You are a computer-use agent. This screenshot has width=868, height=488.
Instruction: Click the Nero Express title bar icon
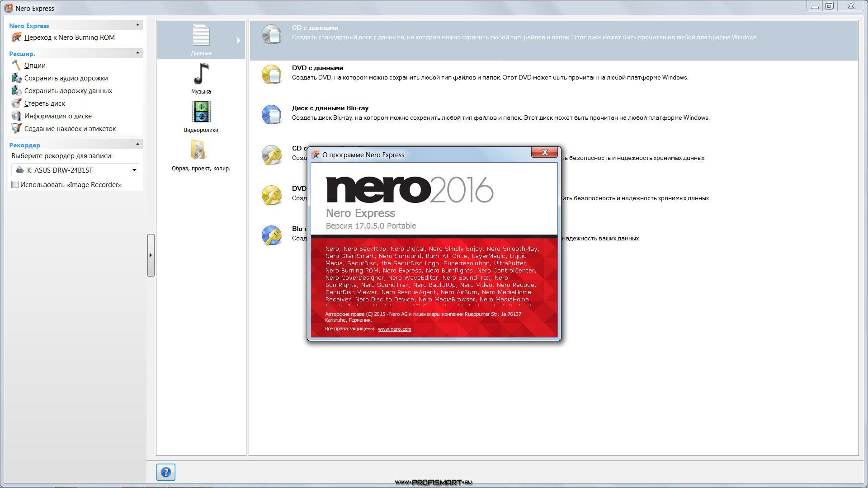click(8, 8)
